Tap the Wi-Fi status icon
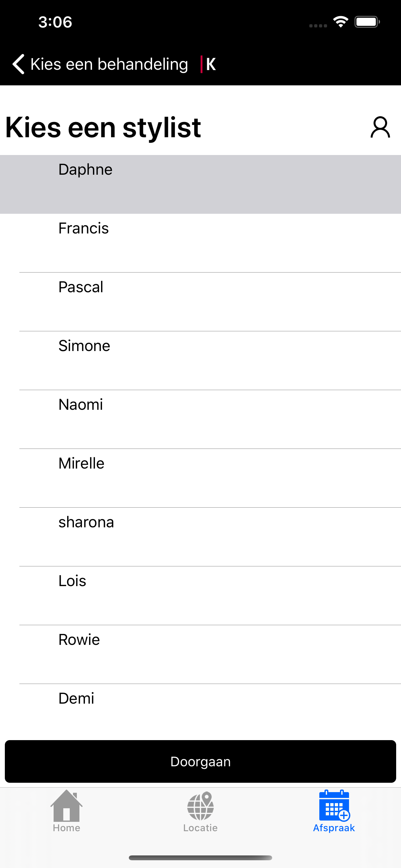The height and width of the screenshot is (868, 401). pos(341,22)
